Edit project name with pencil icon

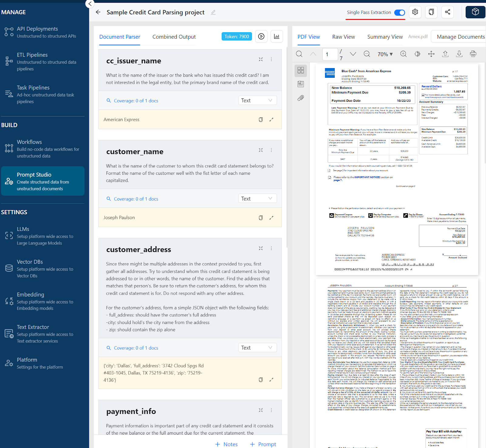[x=213, y=12]
